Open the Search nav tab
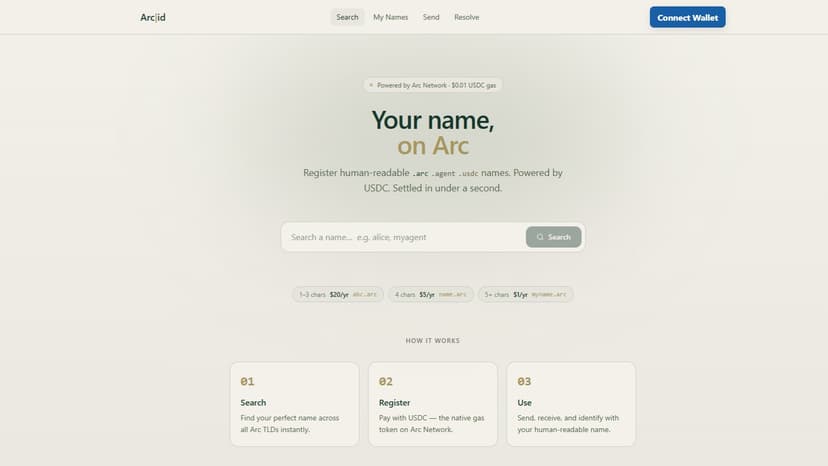The width and height of the screenshot is (828, 466). click(347, 17)
